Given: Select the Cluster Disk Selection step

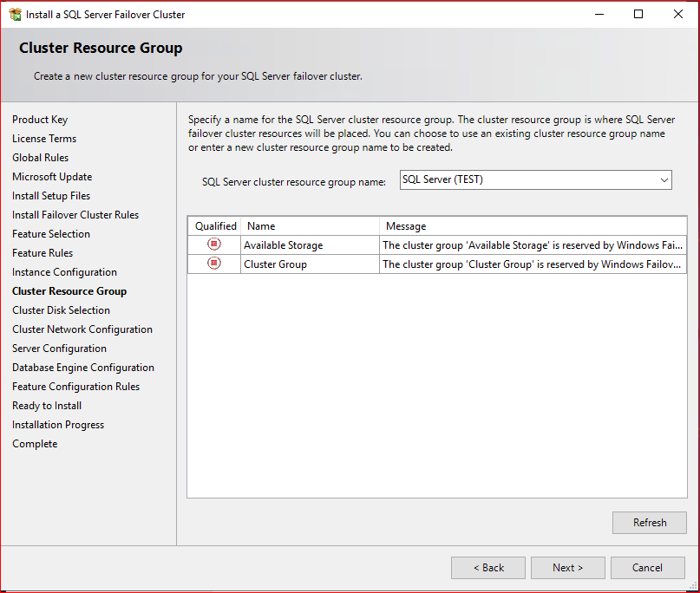Looking at the screenshot, I should 62,310.
